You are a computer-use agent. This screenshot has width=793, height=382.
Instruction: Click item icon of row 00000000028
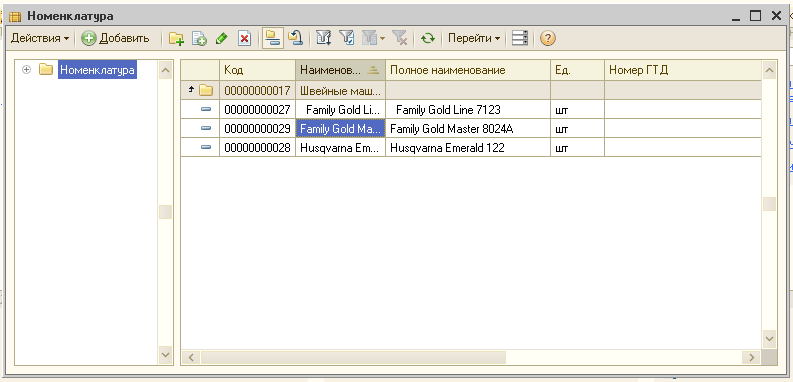click(205, 147)
